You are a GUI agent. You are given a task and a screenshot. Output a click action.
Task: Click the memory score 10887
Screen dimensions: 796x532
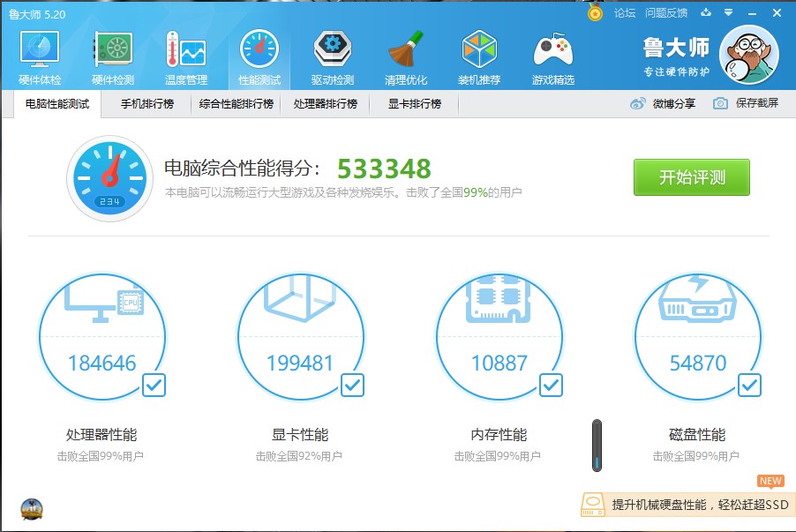pos(499,363)
